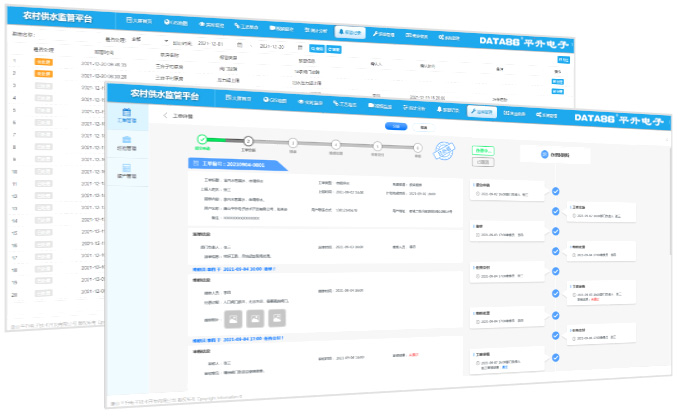Click orange status tag in row 2
This screenshot has width=680, height=419.
click(x=44, y=74)
